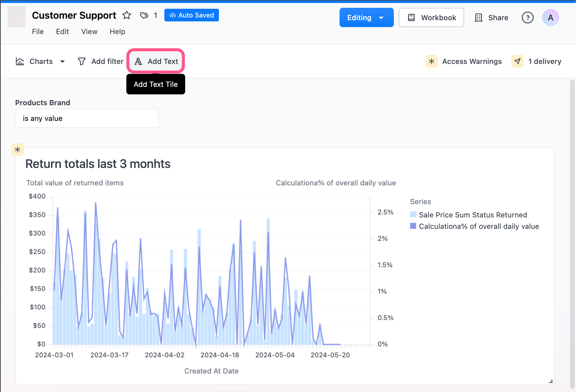Open the tags icon next to title

(144, 15)
